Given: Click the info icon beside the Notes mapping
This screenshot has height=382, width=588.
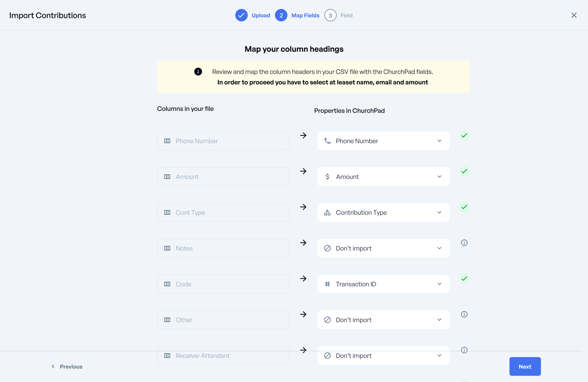Looking at the screenshot, I should pyautogui.click(x=464, y=243).
